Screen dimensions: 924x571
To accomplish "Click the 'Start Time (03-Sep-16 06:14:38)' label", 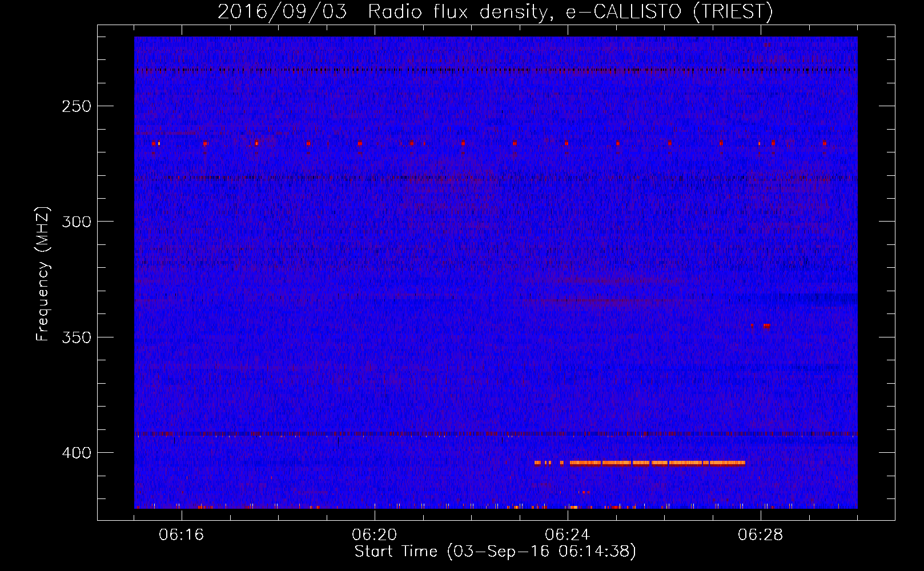I will [x=495, y=552].
